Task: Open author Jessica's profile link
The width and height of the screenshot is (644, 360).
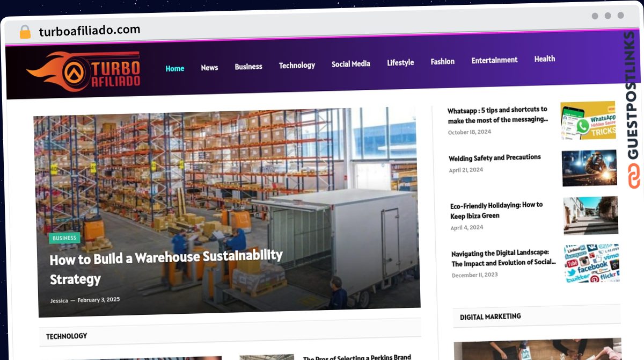Action: pyautogui.click(x=59, y=300)
